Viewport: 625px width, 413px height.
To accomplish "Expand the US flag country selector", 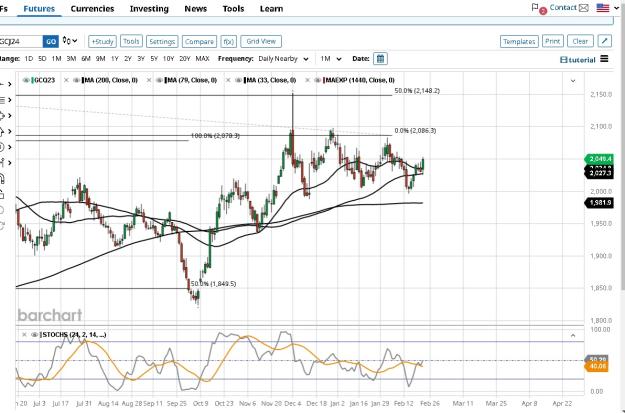I will tap(608, 8).
